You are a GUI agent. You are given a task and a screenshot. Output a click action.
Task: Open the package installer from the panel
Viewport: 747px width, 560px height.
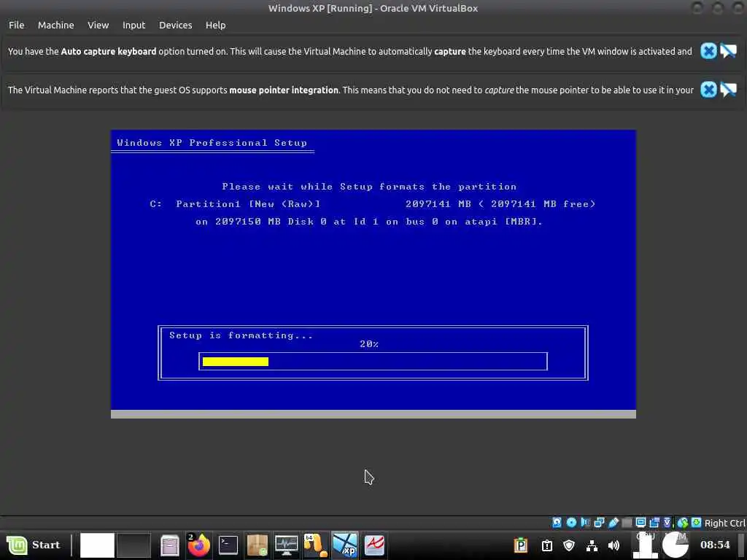[x=258, y=545]
